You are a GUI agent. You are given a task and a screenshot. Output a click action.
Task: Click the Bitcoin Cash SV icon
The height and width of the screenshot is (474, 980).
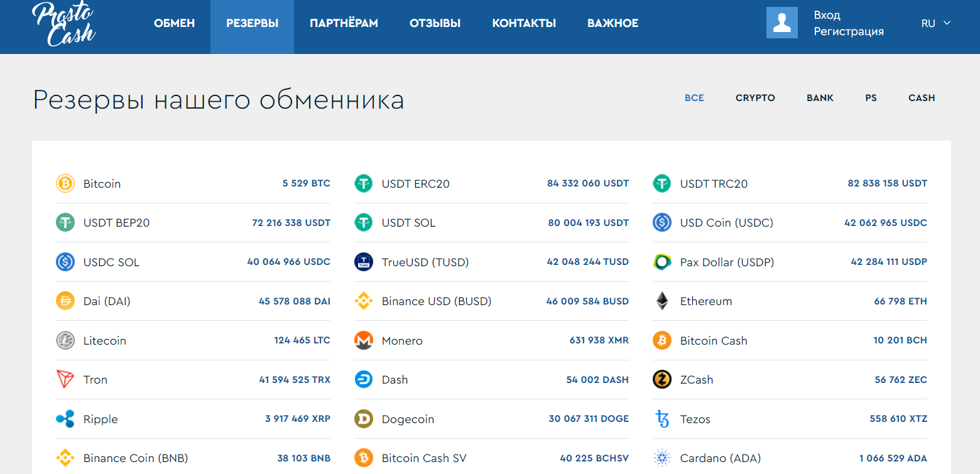tap(364, 458)
